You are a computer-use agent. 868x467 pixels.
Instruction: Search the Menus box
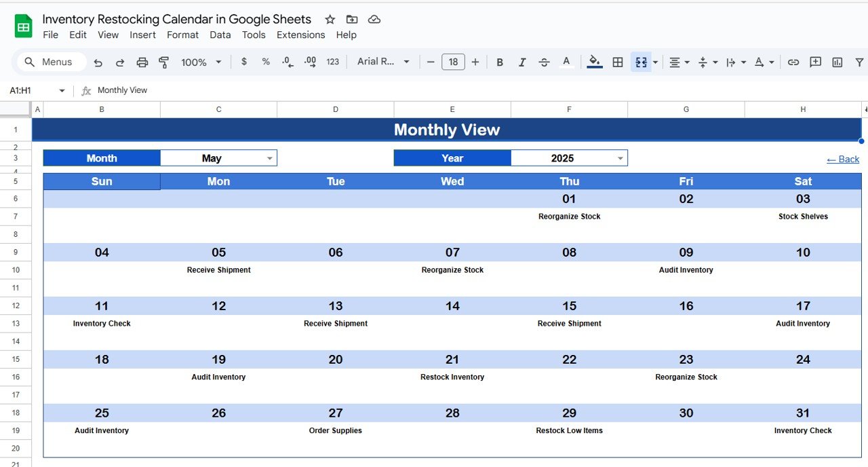pos(52,62)
